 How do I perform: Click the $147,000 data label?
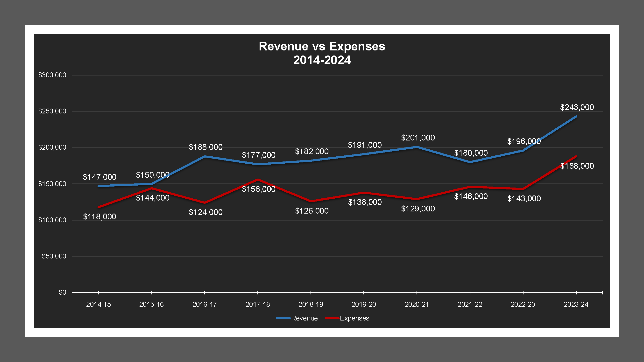[99, 177]
